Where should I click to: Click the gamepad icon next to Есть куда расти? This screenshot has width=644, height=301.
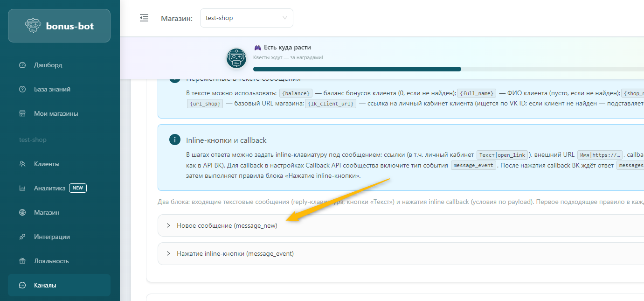257,47
